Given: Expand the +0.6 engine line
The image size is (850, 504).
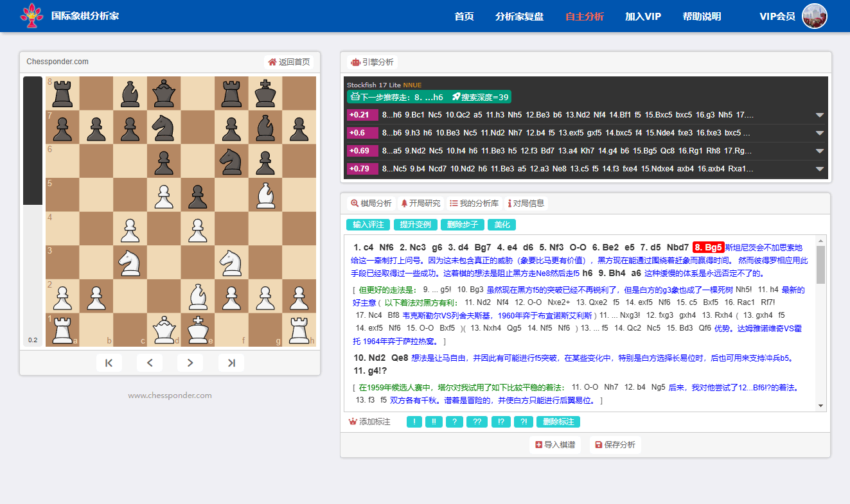Looking at the screenshot, I should (819, 133).
